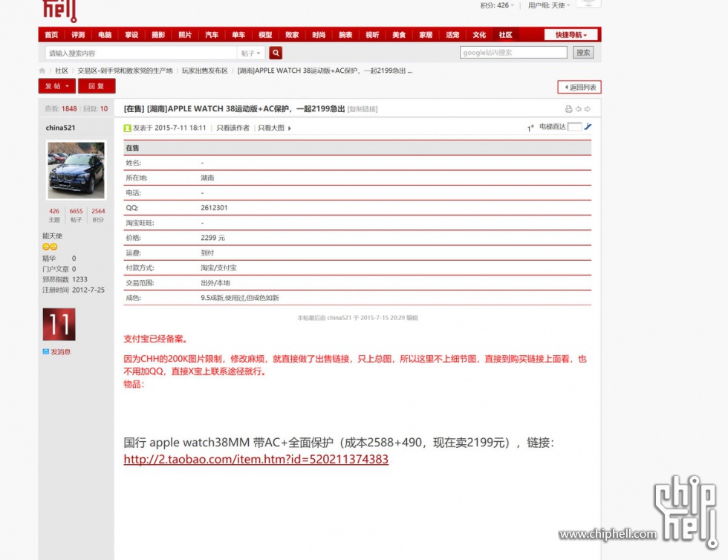Viewport: 728px width, 560px height.
Task: Click 只看该作者 link
Action: (x=233, y=128)
